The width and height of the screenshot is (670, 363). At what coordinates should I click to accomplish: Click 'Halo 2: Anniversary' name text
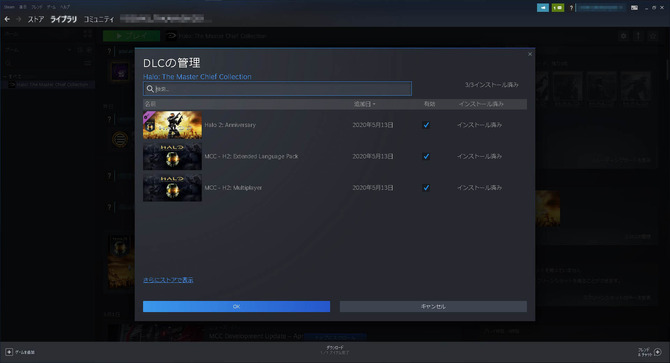(x=230, y=125)
